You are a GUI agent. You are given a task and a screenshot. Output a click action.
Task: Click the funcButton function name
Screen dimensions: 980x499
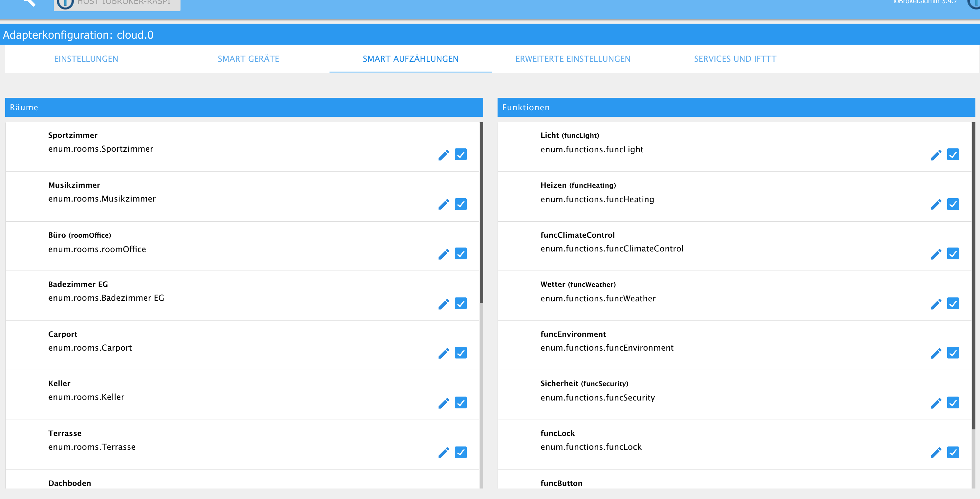[x=562, y=483]
